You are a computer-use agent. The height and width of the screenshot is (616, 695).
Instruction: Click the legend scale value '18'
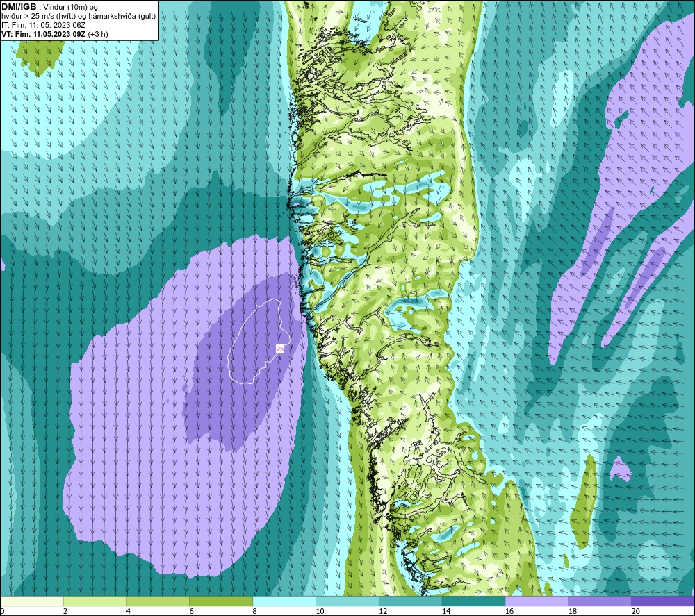point(572,611)
